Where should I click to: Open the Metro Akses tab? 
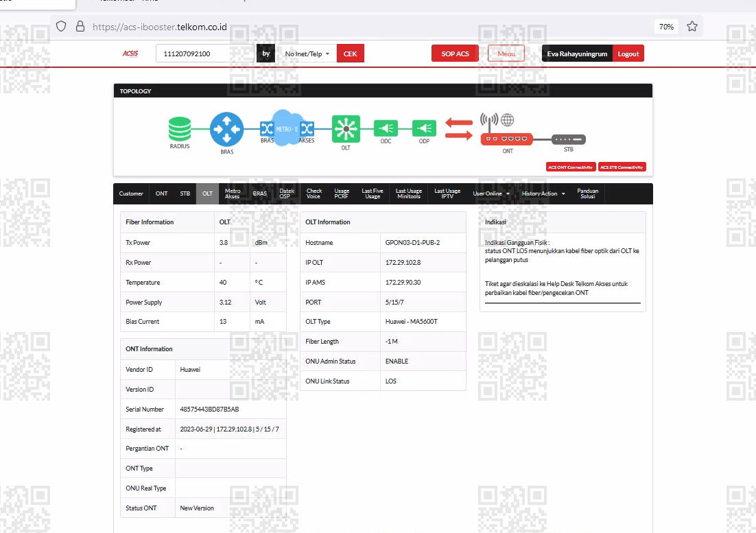(233, 193)
